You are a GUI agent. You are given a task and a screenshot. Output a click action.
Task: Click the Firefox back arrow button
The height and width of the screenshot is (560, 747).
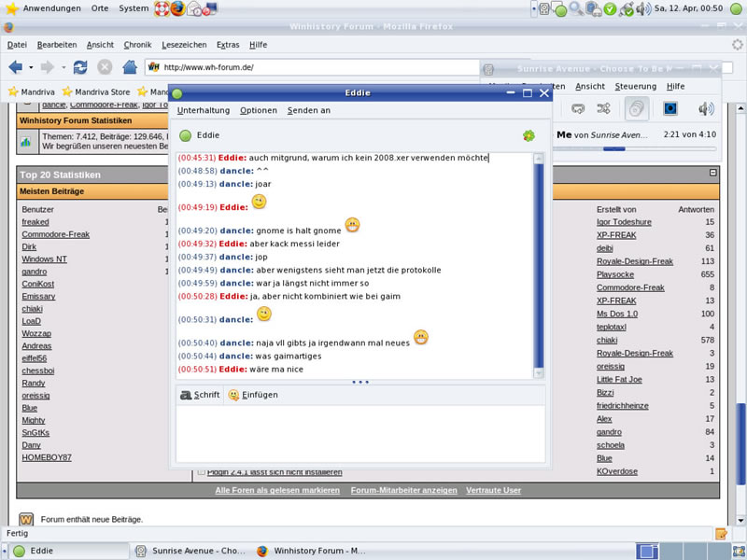pos(15,67)
